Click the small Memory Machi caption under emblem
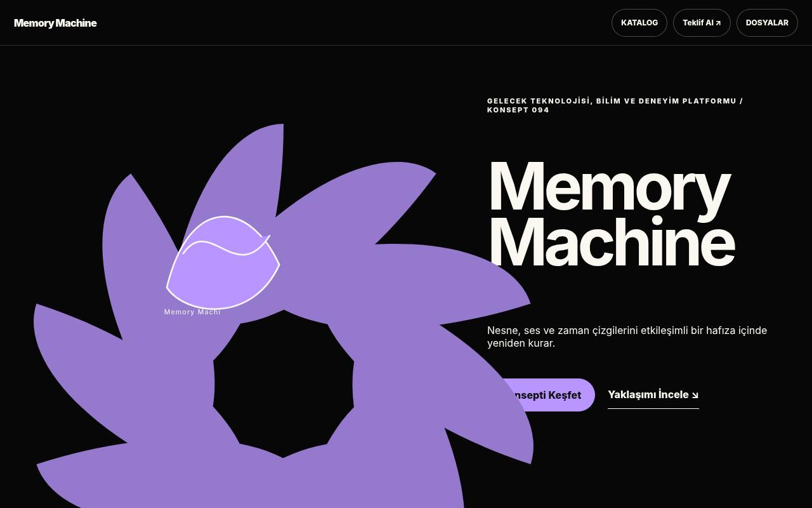The height and width of the screenshot is (508, 812). pos(192,312)
